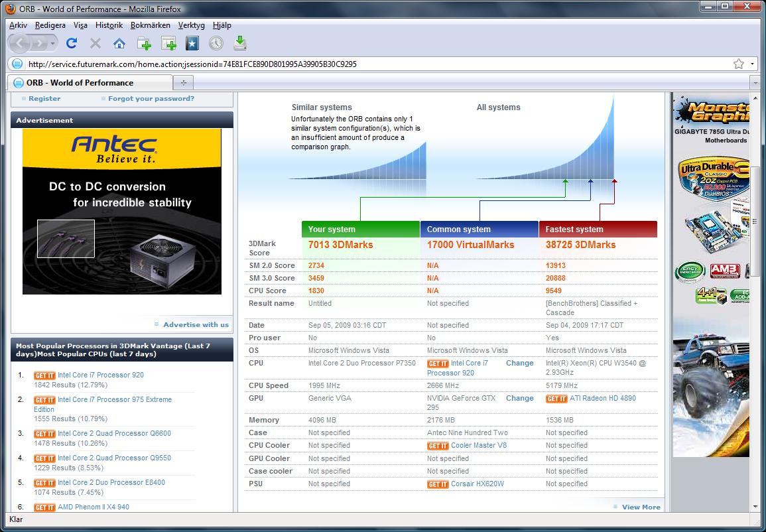
Task: Click the new tab plus button beside the ORB tab
Action: click(183, 82)
